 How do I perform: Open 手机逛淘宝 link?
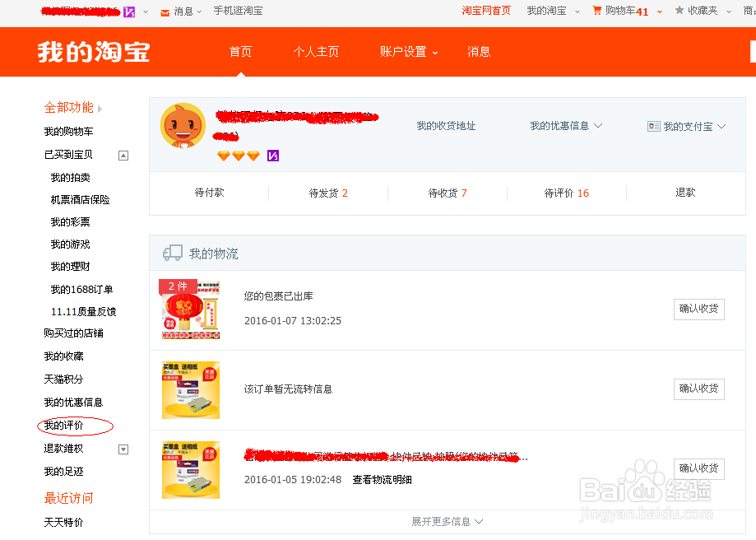click(x=239, y=11)
